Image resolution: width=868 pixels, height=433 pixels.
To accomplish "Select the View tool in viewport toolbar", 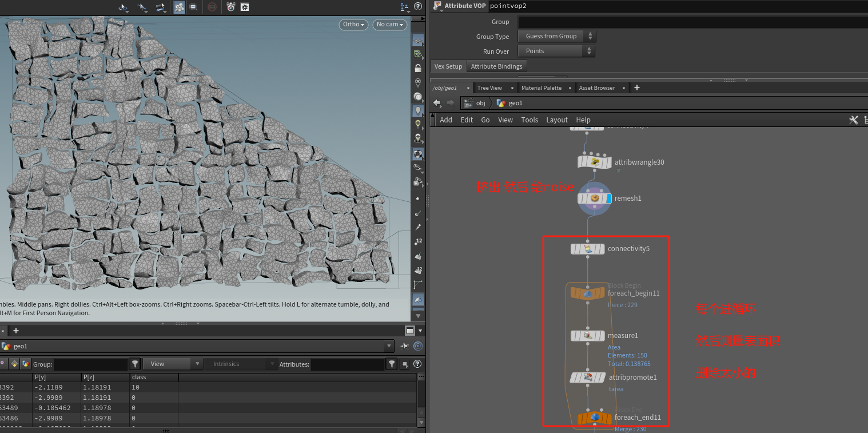I will point(124,7).
